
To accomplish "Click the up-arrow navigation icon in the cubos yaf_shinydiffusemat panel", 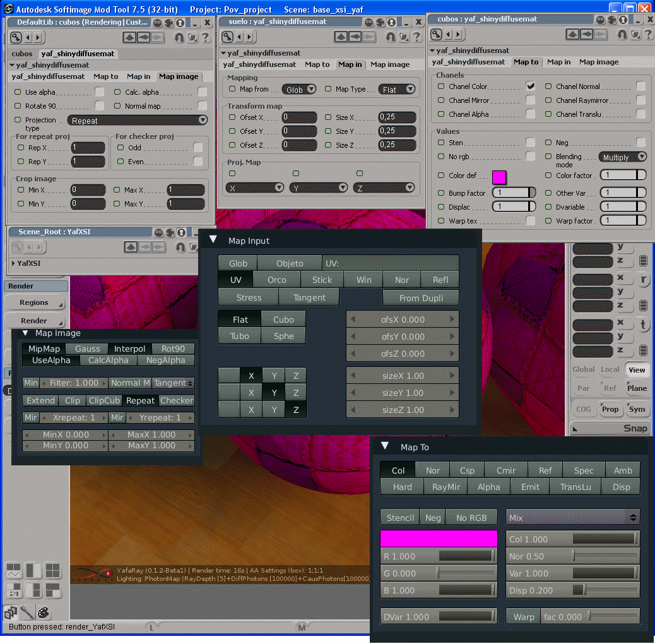I will [x=572, y=34].
